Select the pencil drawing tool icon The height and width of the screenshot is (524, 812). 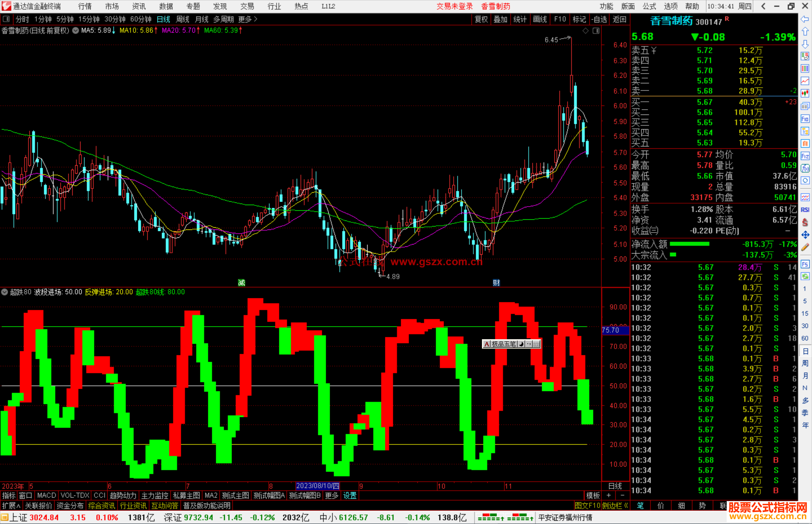click(x=805, y=247)
